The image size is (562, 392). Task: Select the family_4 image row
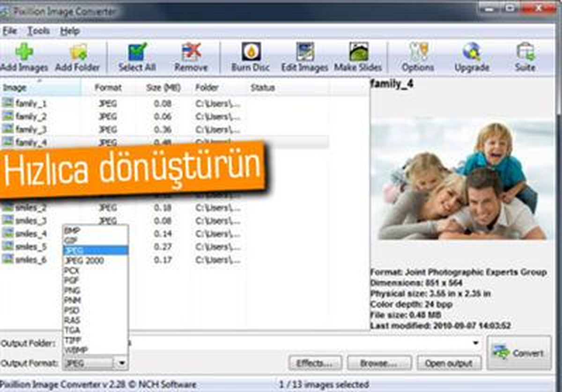(164, 142)
